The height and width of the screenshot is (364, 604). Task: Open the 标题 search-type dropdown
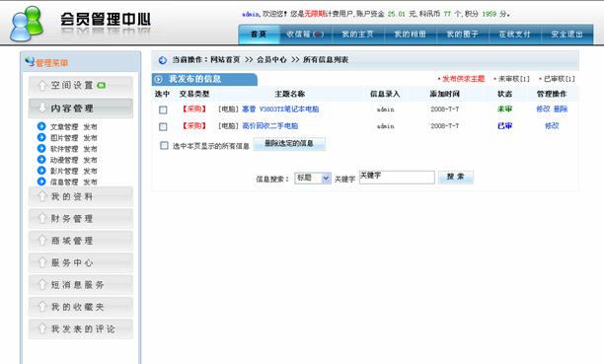point(313,178)
